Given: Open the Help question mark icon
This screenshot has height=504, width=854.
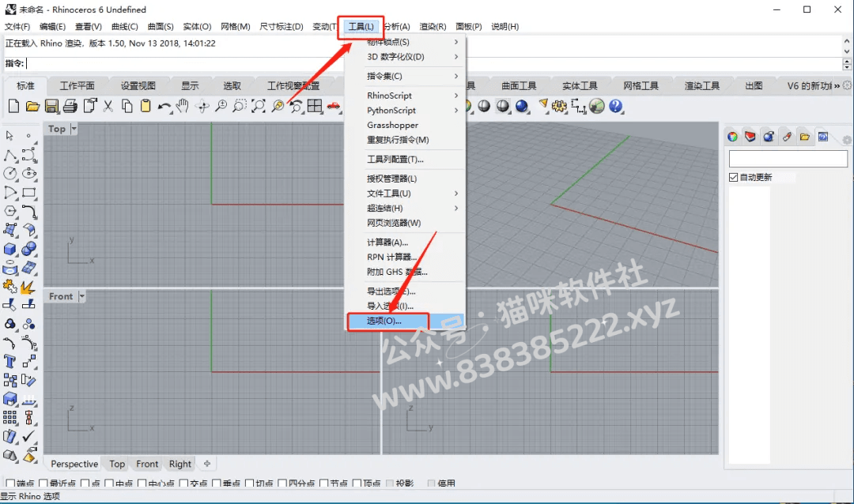Looking at the screenshot, I should point(615,106).
